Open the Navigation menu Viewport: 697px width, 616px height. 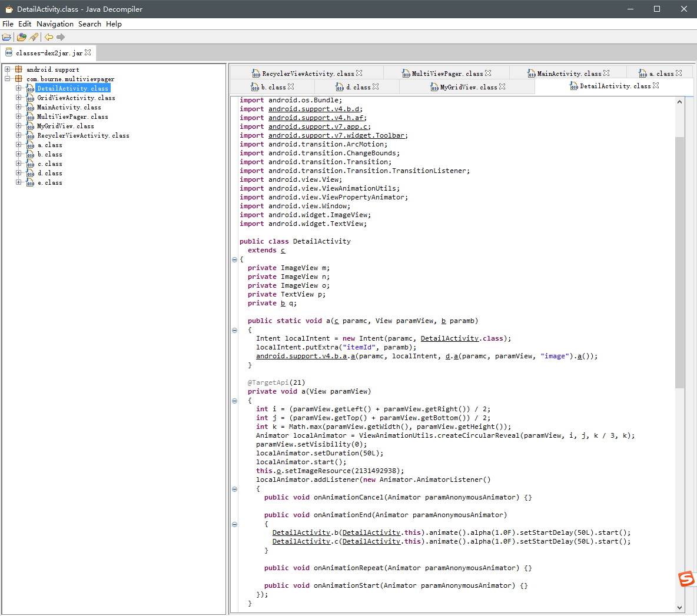coord(55,24)
